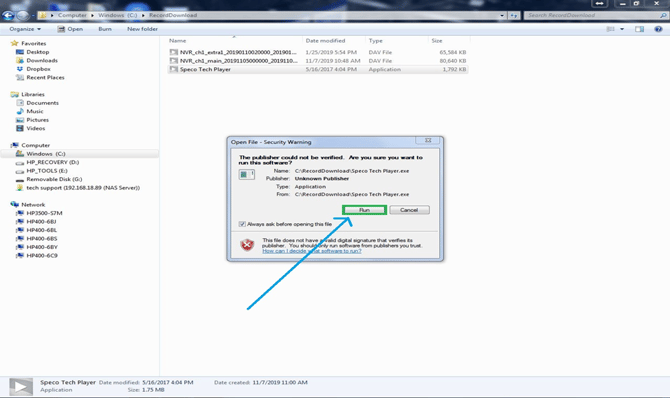Select the Dropbox icon in Favorites
Image resolution: width=670 pixels, height=398 pixels.
20,69
